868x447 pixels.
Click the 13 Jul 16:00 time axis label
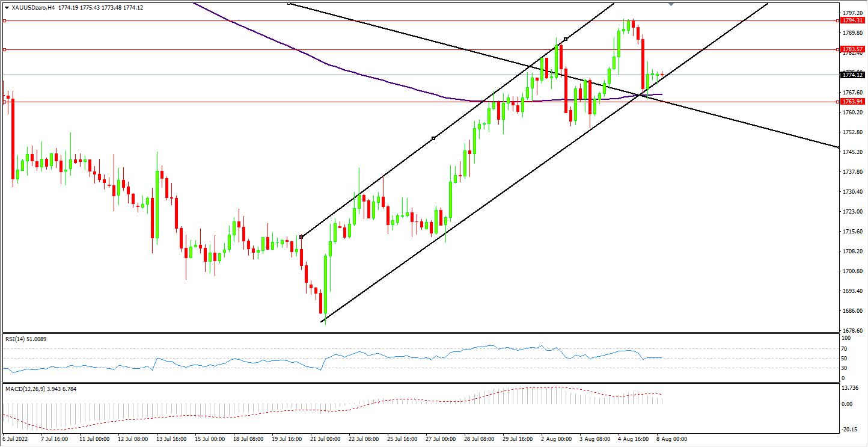[x=172, y=439]
